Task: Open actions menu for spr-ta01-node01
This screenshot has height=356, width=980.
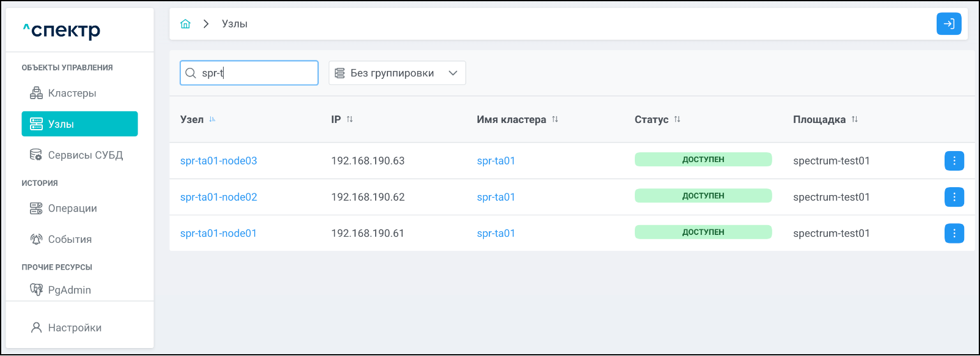Action: 954,233
